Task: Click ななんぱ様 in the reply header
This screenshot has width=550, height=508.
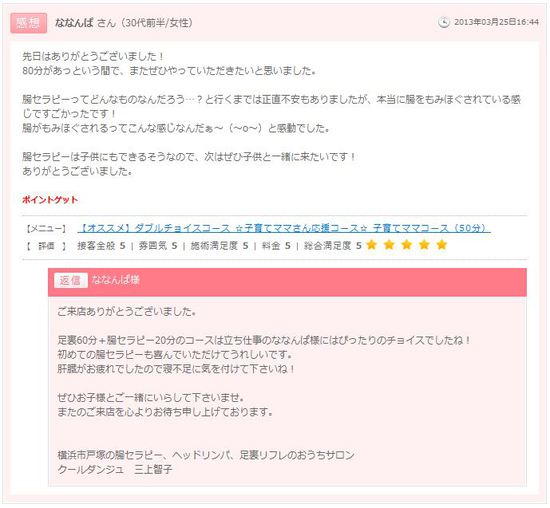Action: [x=116, y=280]
